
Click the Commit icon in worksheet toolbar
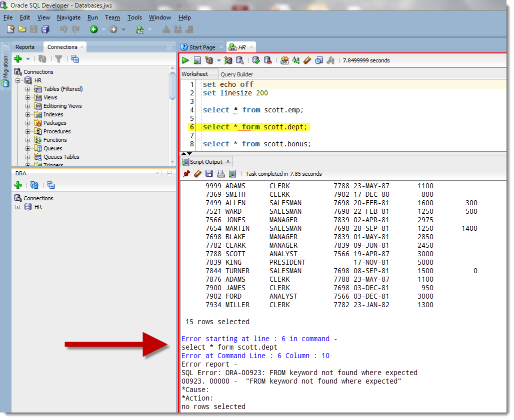coord(256,60)
